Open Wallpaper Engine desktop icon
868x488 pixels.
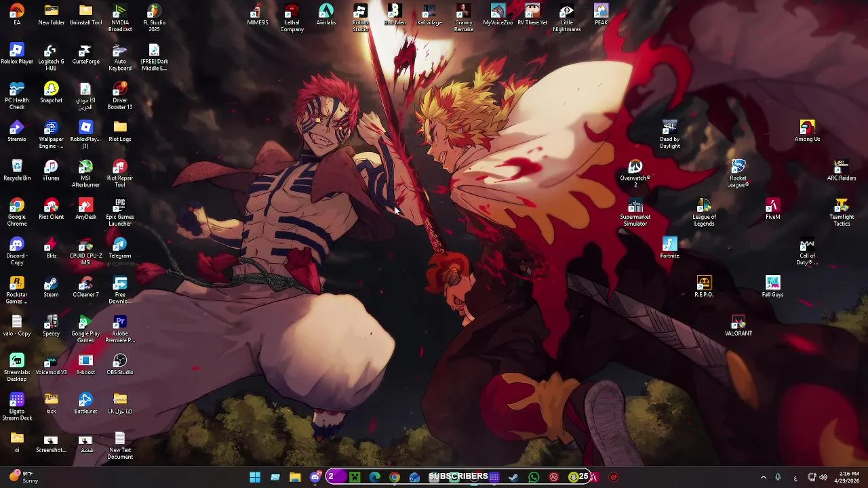point(51,135)
